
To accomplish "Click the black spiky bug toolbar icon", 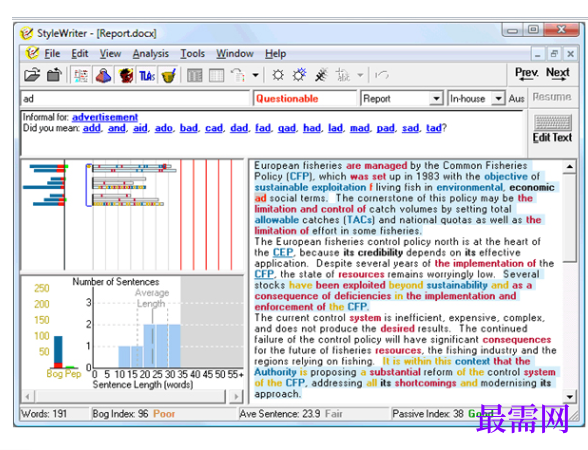I will point(321,75).
